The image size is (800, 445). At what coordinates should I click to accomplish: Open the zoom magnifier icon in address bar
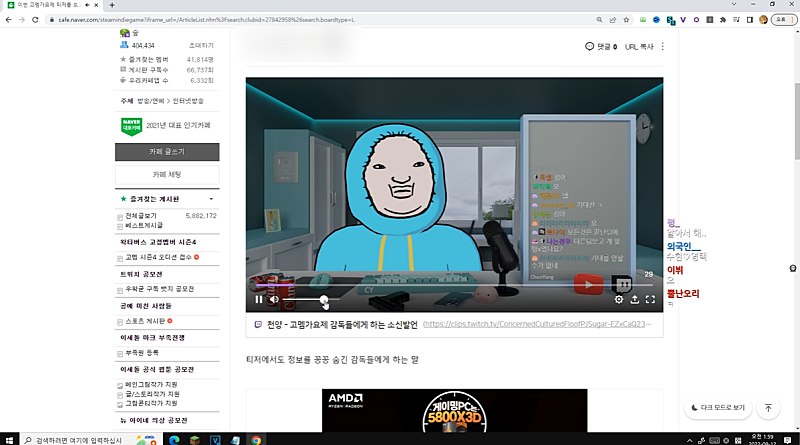599,19
